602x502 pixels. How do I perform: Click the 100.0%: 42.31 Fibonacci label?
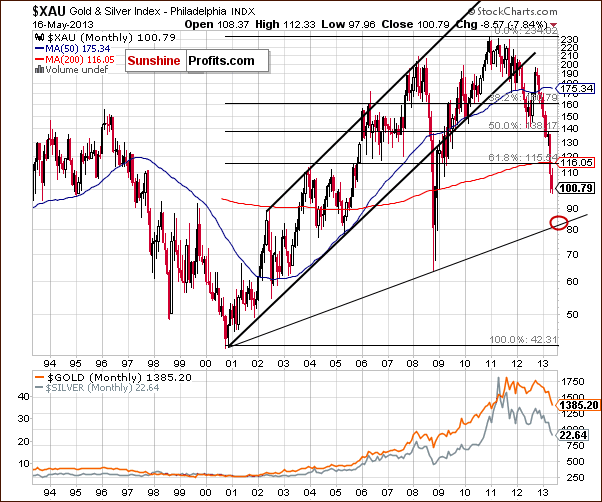[x=523, y=340]
